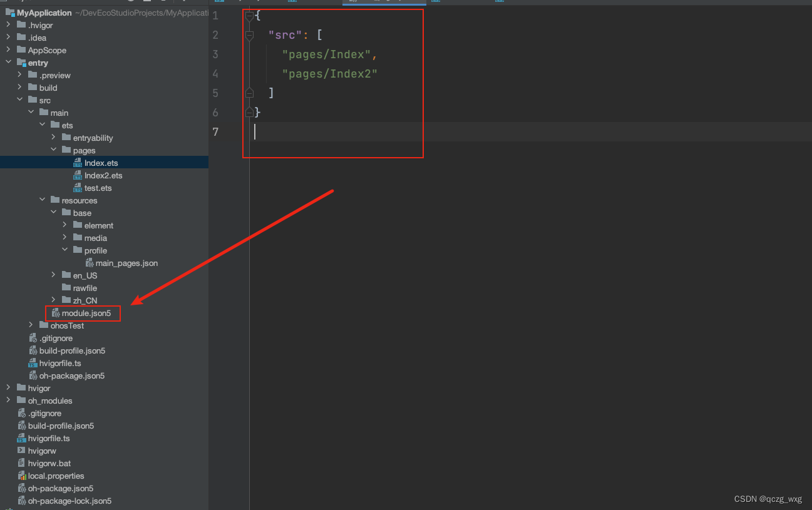812x510 pixels.
Task: Collapse the resources folder chevron
Action: click(42, 200)
